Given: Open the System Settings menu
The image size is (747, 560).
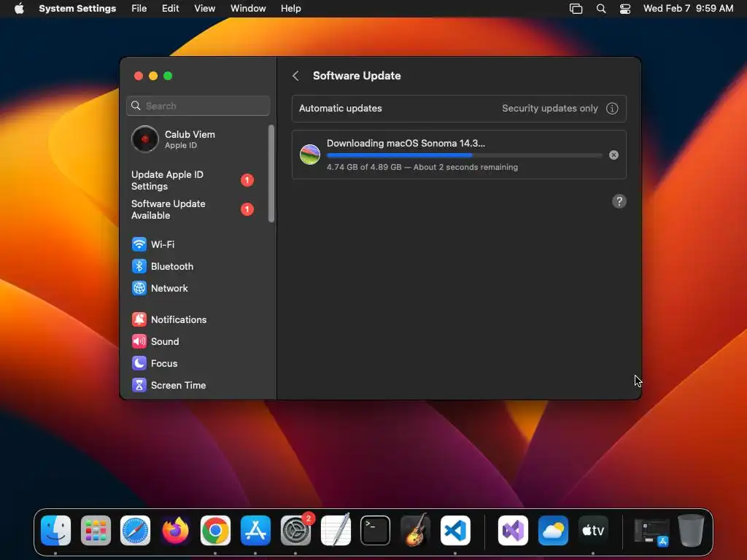Looking at the screenshot, I should [x=77, y=9].
